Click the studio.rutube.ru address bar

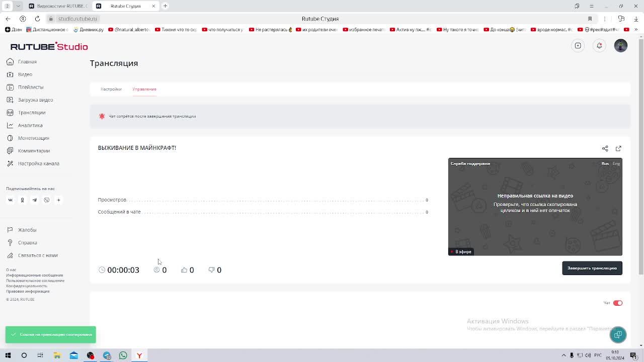click(x=77, y=19)
